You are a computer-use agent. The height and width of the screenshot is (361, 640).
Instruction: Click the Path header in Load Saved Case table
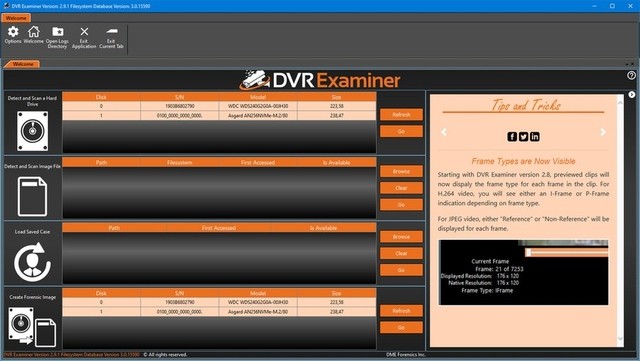tap(114, 228)
